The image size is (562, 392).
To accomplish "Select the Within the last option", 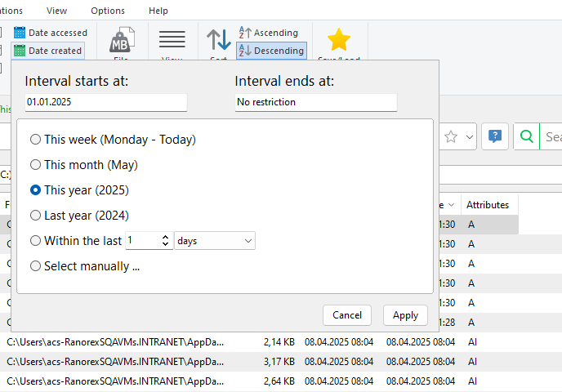I will (76, 241).
